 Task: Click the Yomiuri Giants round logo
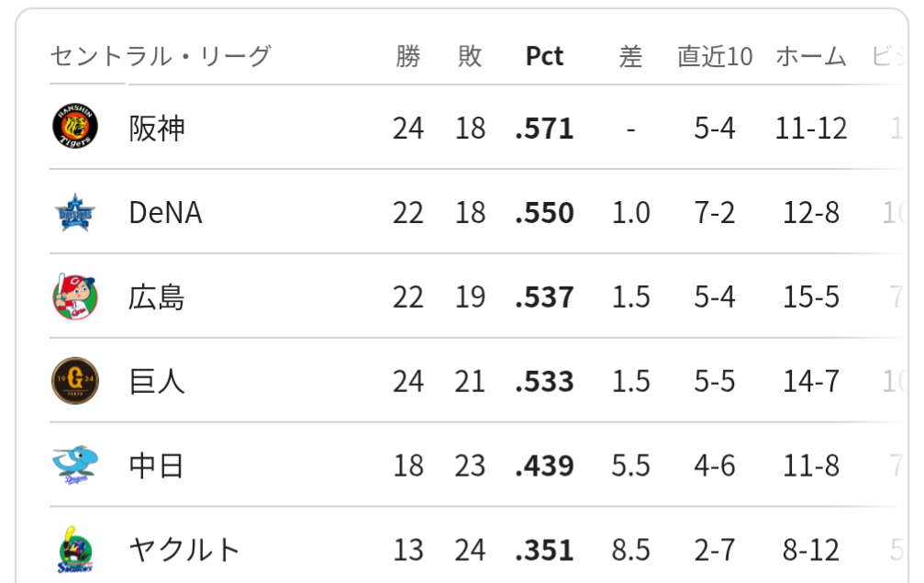(75, 381)
